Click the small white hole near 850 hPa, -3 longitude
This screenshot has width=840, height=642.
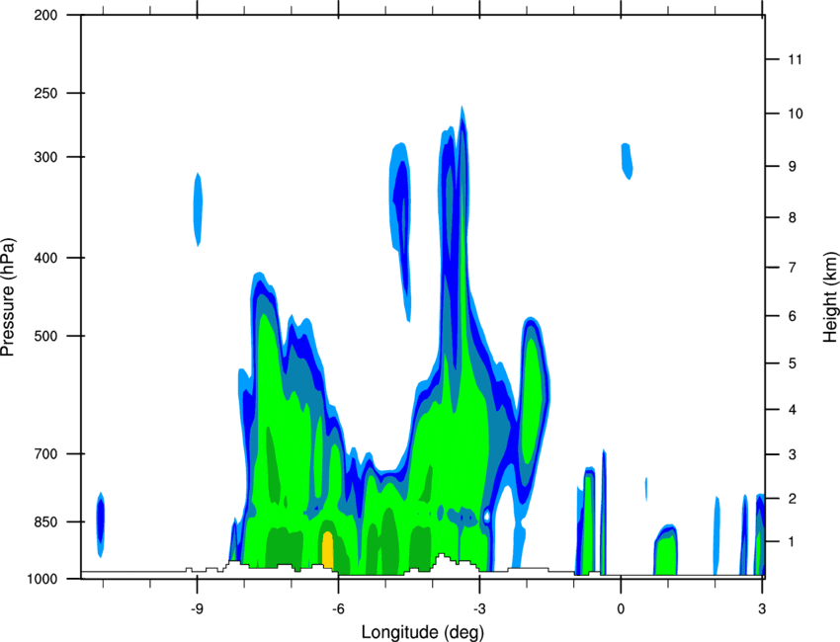click(487, 516)
